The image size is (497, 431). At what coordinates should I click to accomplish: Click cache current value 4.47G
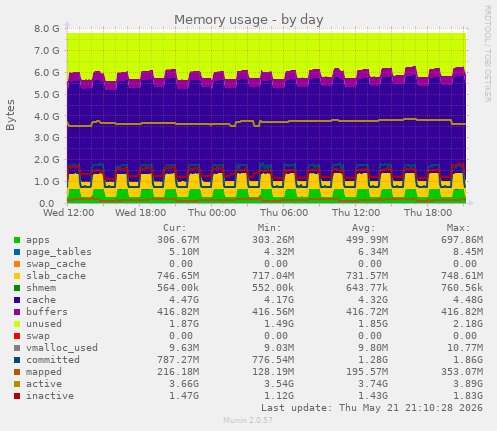pos(184,300)
